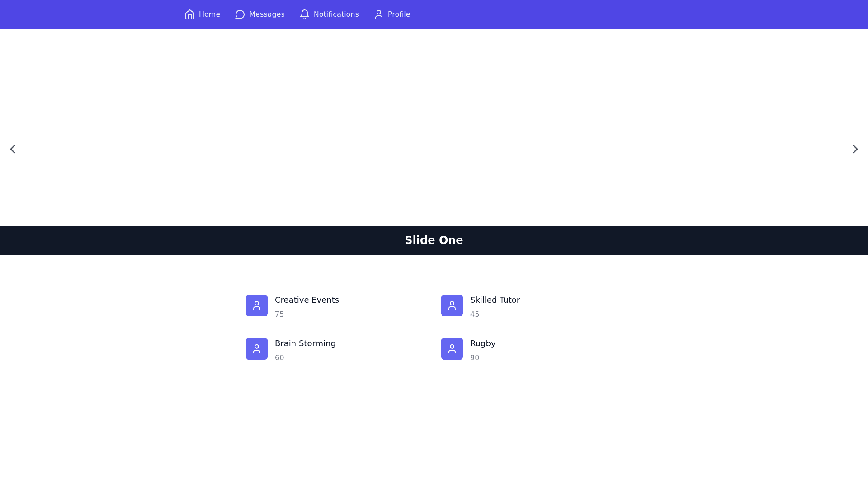Open the Messages menu item

(267, 14)
